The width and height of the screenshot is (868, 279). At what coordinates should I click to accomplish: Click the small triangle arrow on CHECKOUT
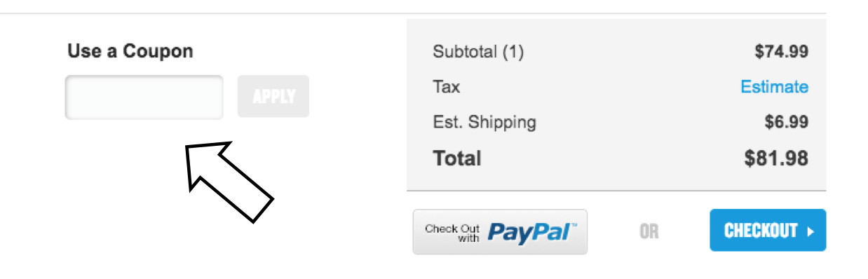[x=811, y=231]
